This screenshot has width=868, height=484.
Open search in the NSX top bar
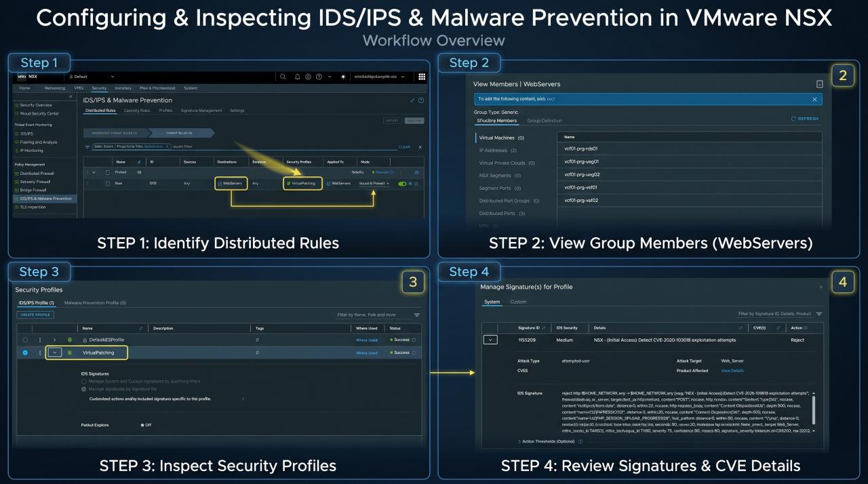(x=283, y=77)
